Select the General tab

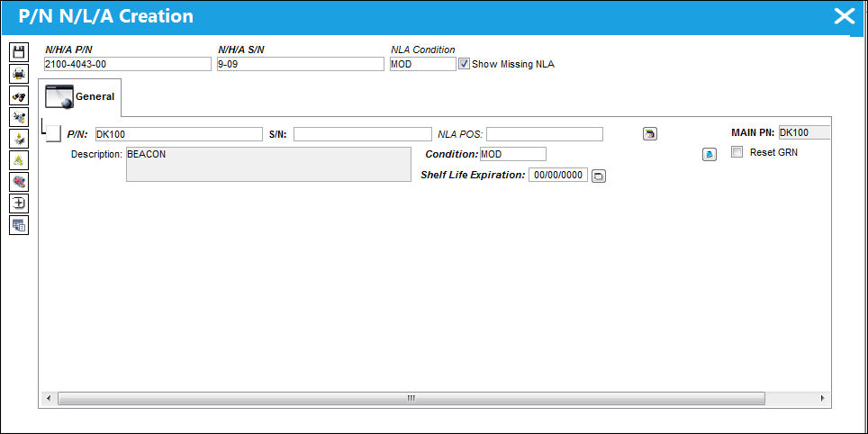[x=79, y=97]
